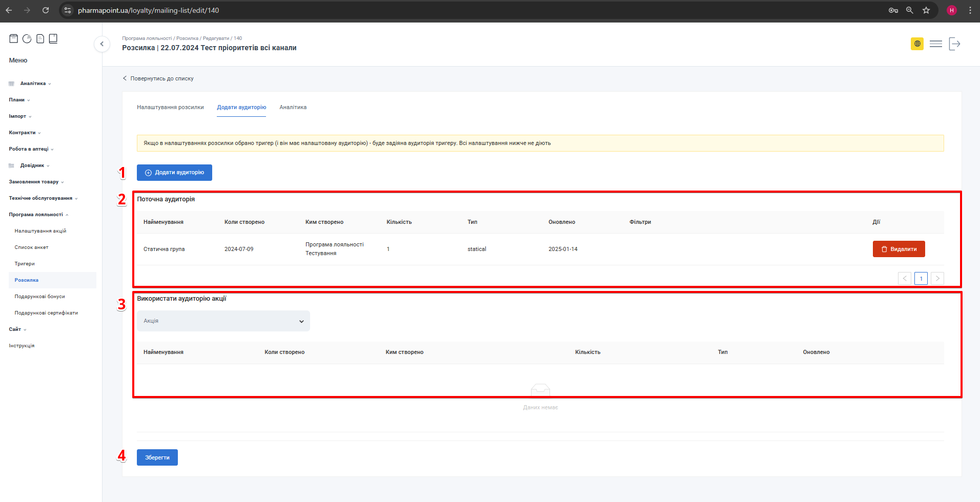Viewport: 980px width, 502px height.
Task: Open the Акція dropdown
Action: pos(223,321)
